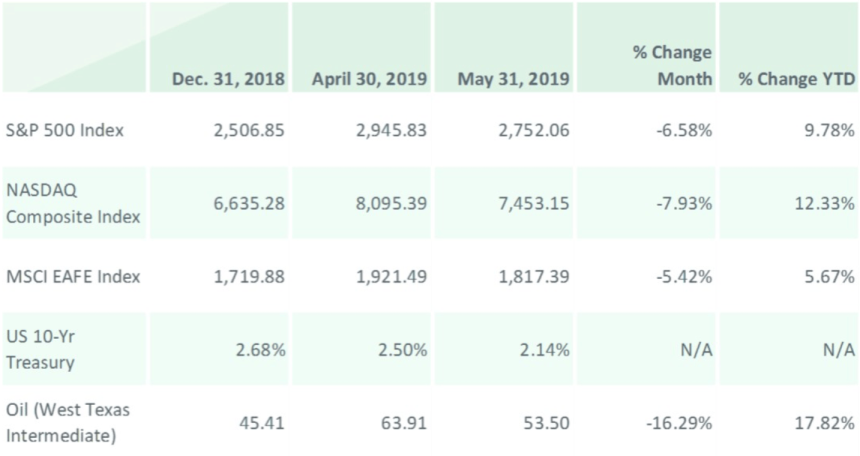
Task: Select the Treasury yield 2.14% cell
Action: (x=545, y=349)
